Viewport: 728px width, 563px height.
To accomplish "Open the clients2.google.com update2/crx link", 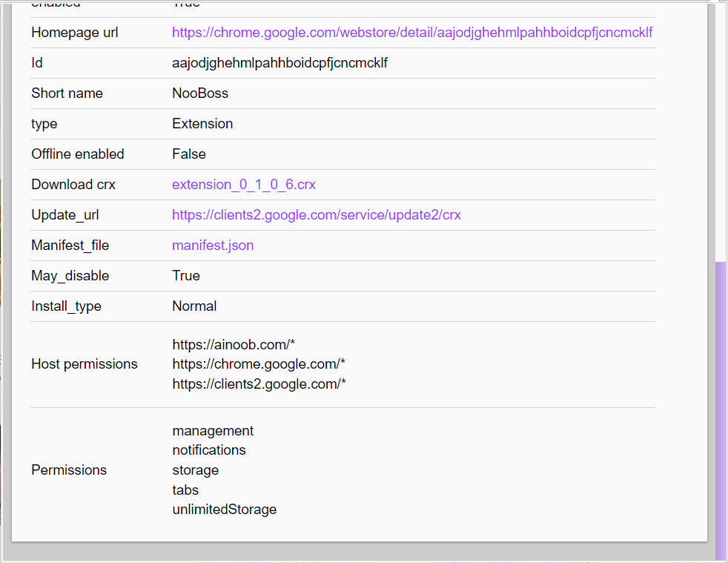I will point(316,215).
